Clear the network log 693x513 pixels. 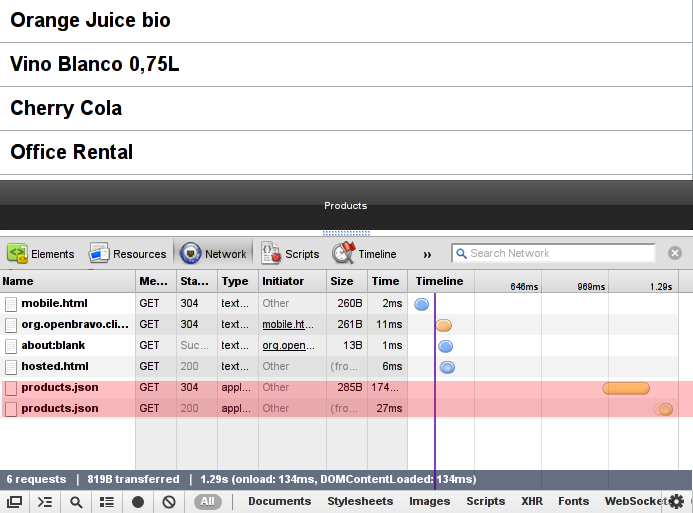[x=169, y=502]
